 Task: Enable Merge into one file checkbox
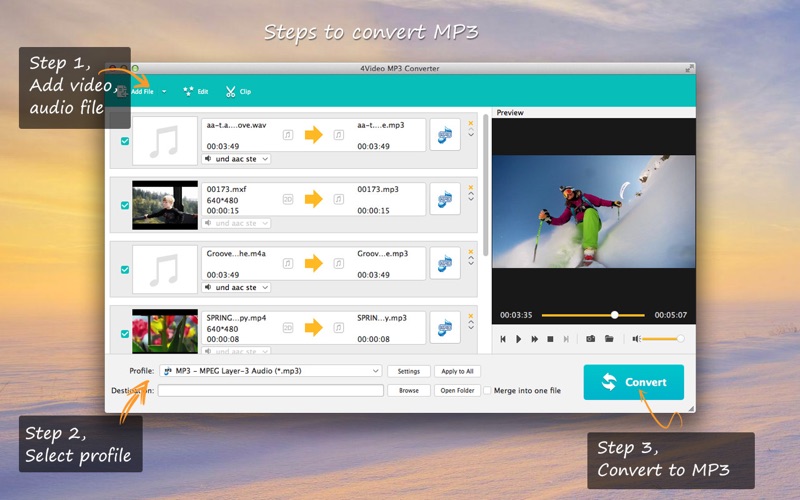click(x=487, y=390)
